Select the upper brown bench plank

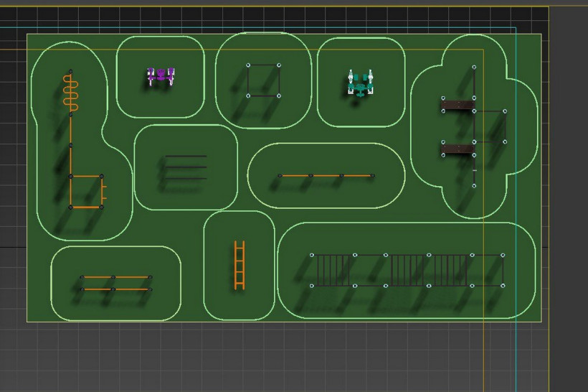(457, 106)
